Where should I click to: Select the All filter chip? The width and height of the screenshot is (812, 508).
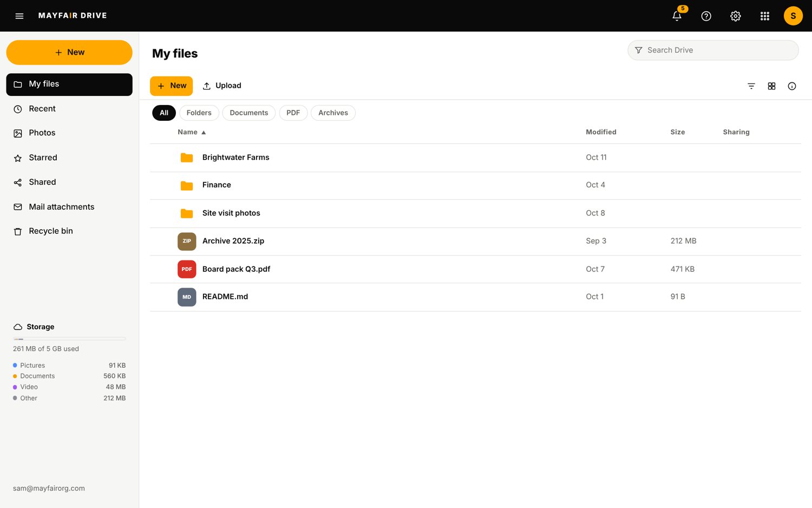(x=164, y=113)
